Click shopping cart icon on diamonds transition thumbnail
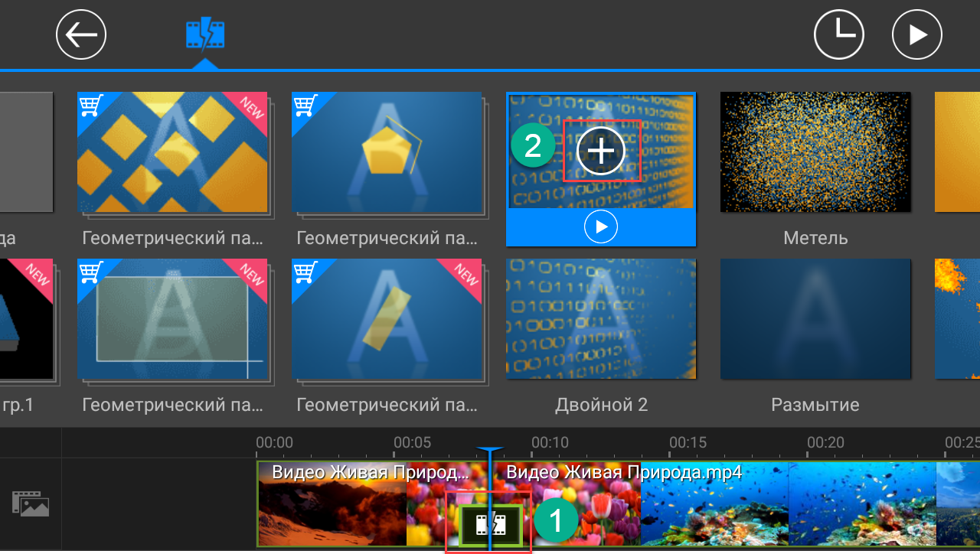 [91, 105]
